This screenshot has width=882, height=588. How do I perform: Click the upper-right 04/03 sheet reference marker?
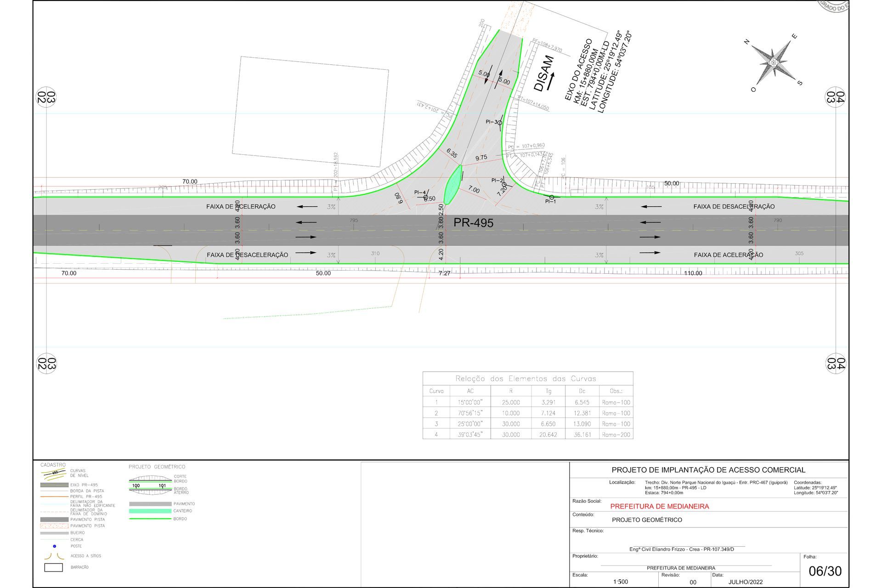(x=836, y=97)
